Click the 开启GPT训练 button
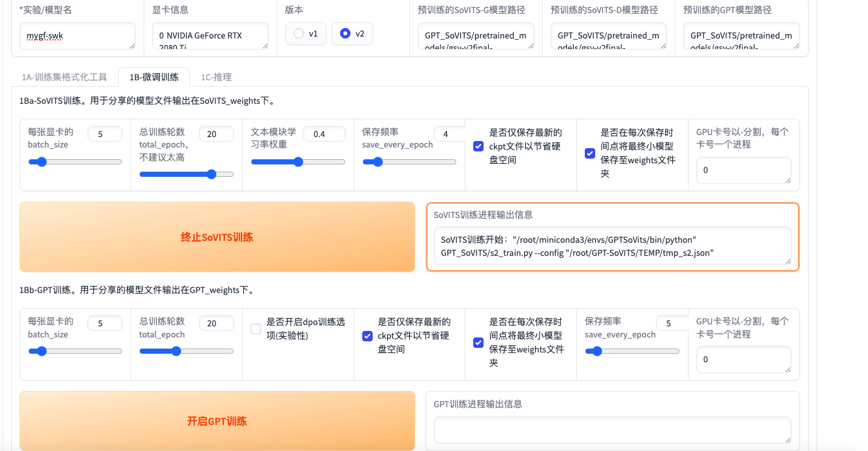The width and height of the screenshot is (868, 451). coord(217,421)
